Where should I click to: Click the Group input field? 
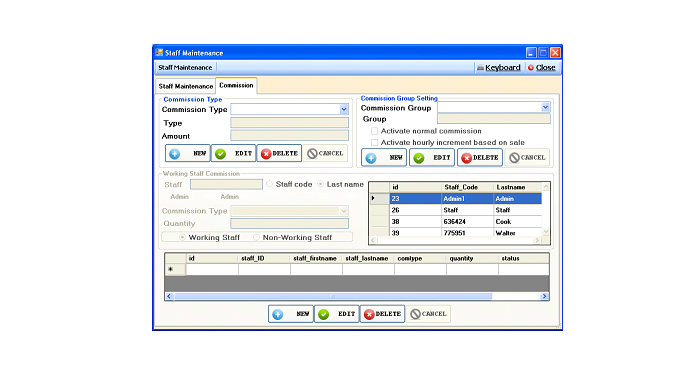(x=493, y=119)
